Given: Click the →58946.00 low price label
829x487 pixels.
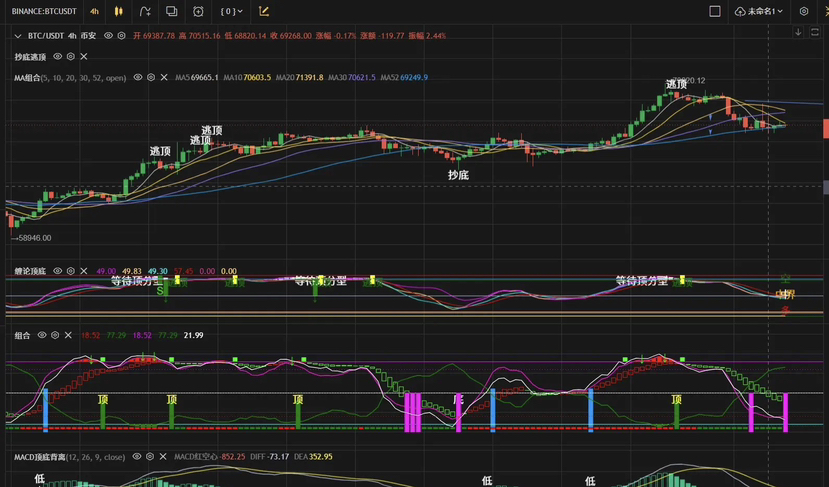Looking at the screenshot, I should click(x=31, y=238).
